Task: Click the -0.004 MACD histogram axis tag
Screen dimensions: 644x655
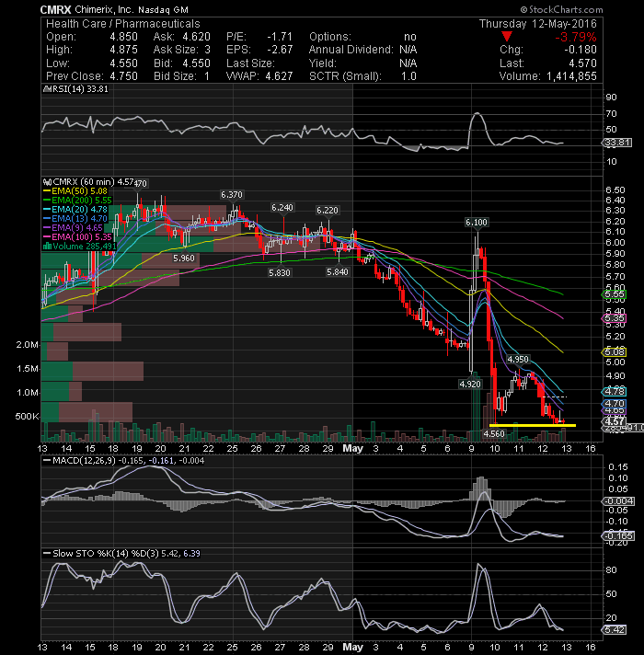Action: click(618, 500)
